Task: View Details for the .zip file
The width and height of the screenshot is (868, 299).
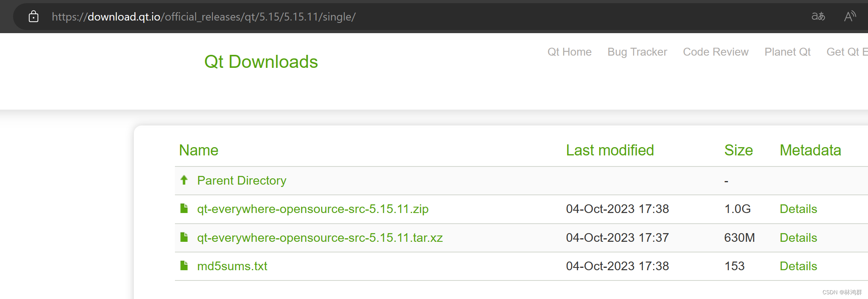Action: (798, 209)
